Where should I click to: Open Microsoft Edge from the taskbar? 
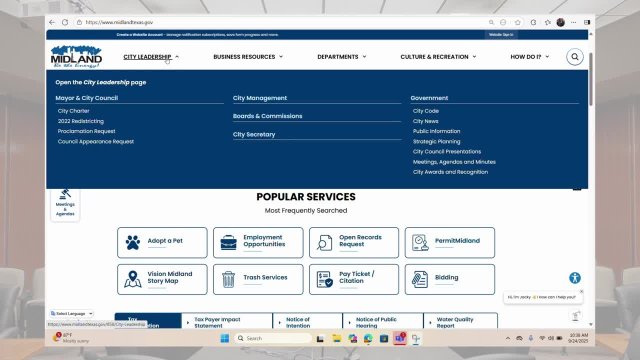368,338
